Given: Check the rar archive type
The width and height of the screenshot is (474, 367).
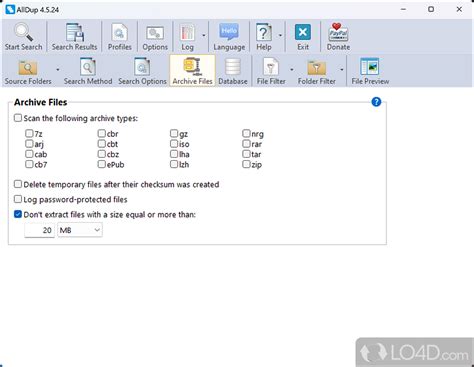Looking at the screenshot, I should tap(246, 144).
